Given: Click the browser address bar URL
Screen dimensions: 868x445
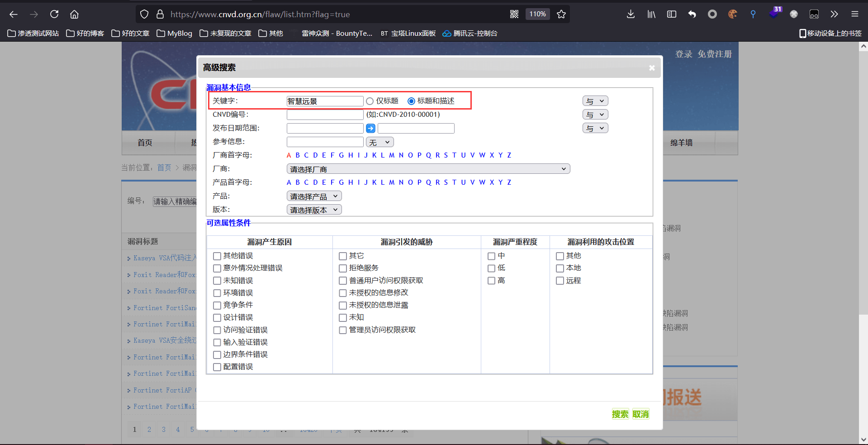Looking at the screenshot, I should (260, 14).
